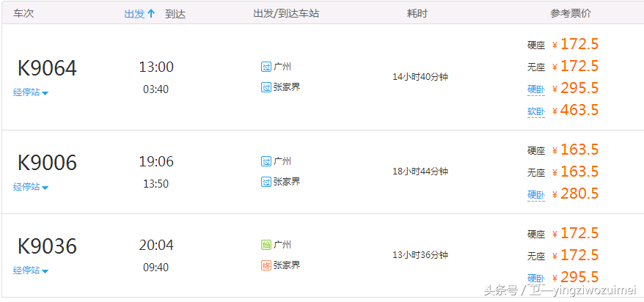Viewport: 644px width, 302px height.
Task: Open 硬卧 price details for K9064
Action: [x=536, y=89]
